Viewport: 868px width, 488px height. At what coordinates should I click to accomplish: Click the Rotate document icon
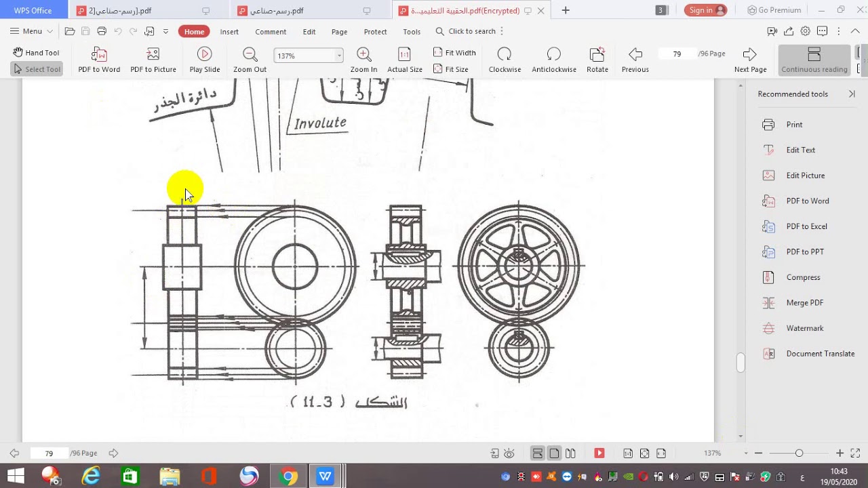597,60
